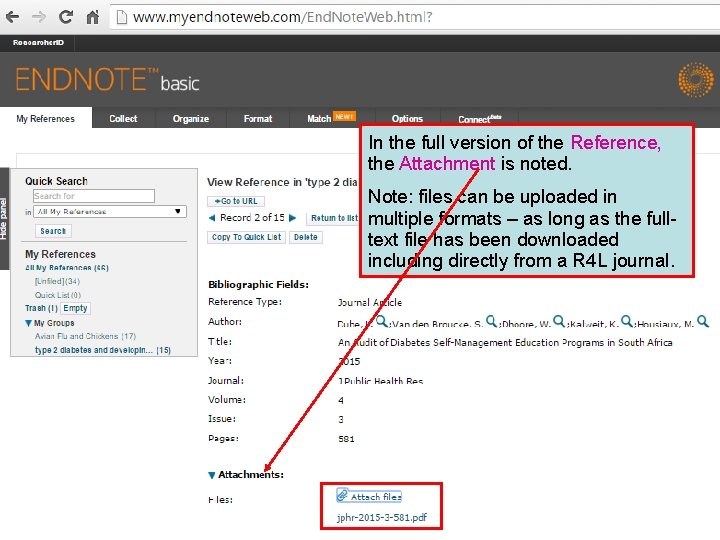Focus the Quick Search 'Search for' field
The height and width of the screenshot is (540, 720).
94,196
